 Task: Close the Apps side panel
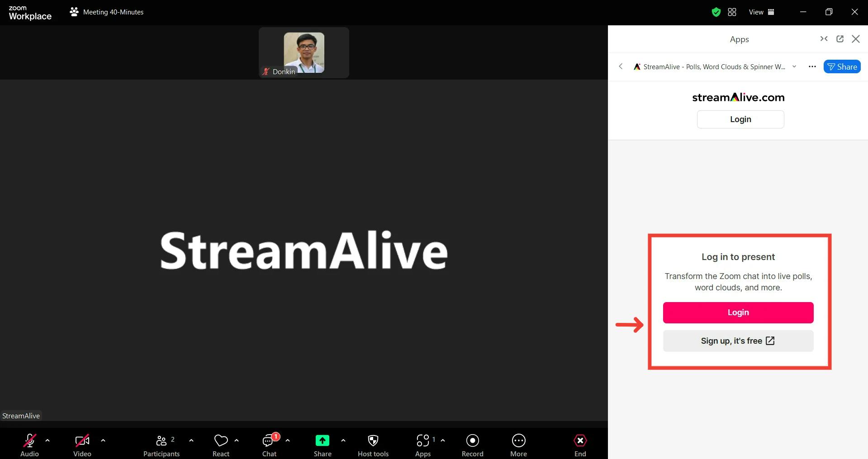pos(856,39)
